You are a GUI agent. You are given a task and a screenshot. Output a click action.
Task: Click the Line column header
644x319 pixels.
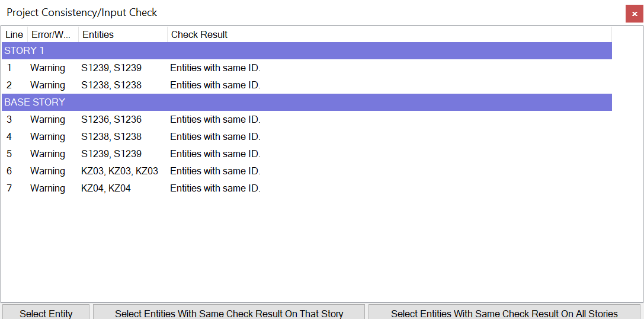coord(14,34)
